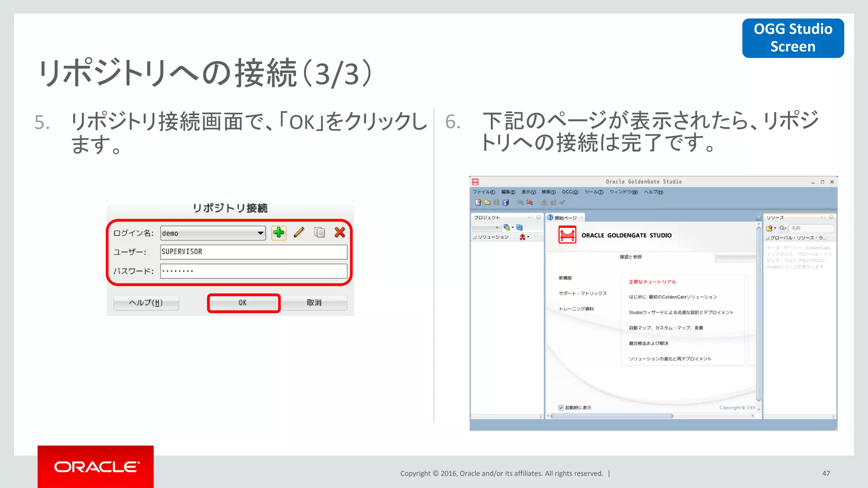Click the deploy upload toolbar icon
The width and height of the screenshot is (868, 488).
click(544, 202)
